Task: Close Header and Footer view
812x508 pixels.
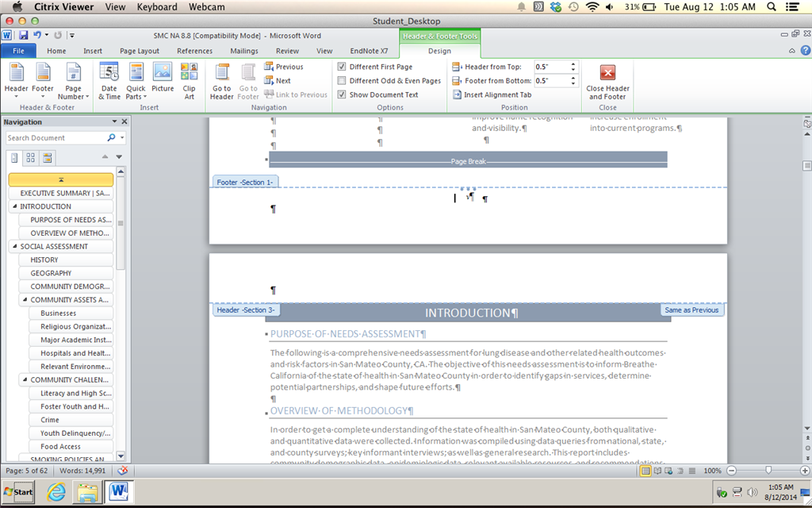Action: coord(608,82)
